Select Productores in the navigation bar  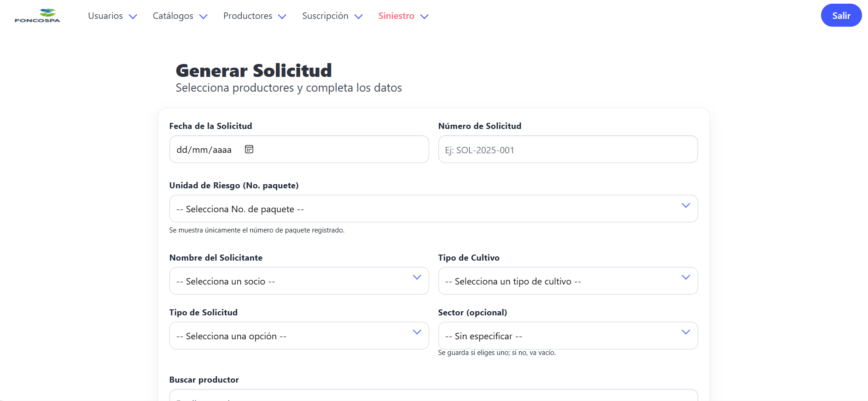click(247, 16)
